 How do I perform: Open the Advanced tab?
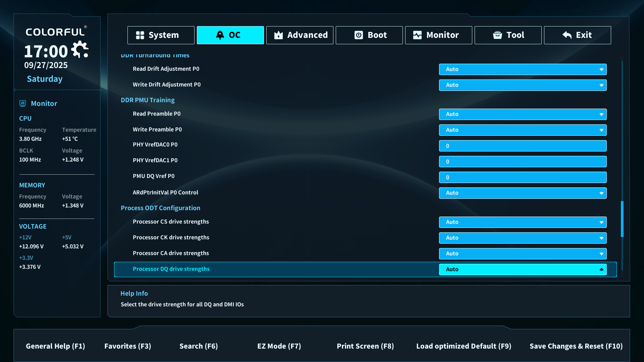[300, 35]
